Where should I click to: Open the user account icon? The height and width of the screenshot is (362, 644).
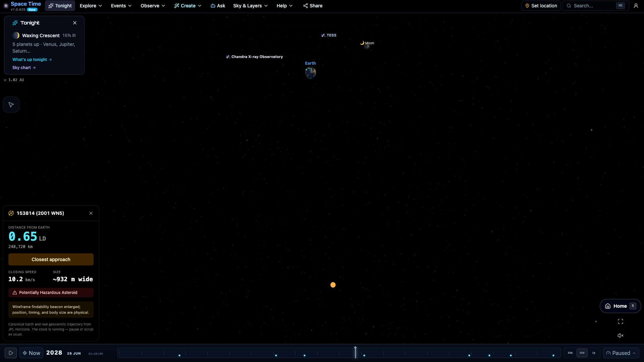tap(636, 6)
